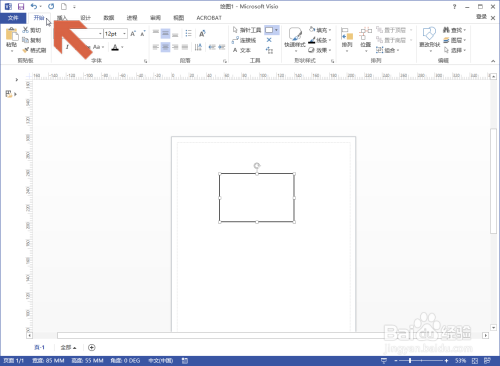Image resolution: width=500 pixels, height=366 pixels.
Task: Toggle center paragraph alignment button
Action: (x=165, y=47)
